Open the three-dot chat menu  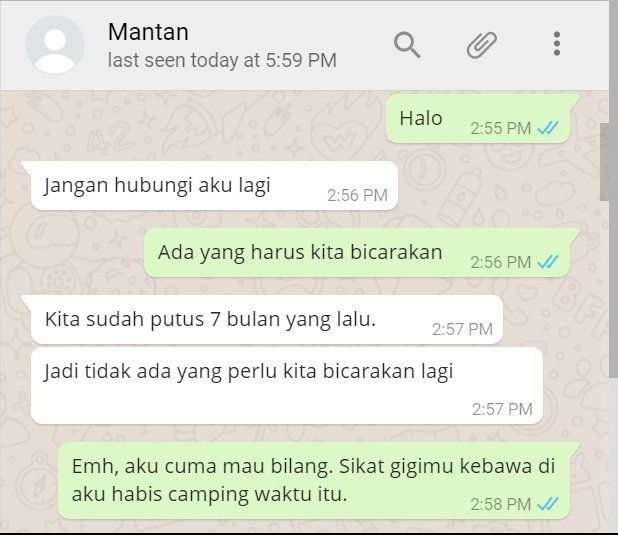(x=557, y=44)
